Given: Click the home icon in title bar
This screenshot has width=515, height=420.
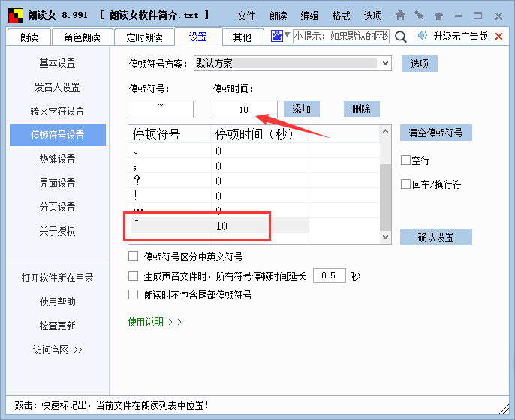Looking at the screenshot, I should click(400, 15).
